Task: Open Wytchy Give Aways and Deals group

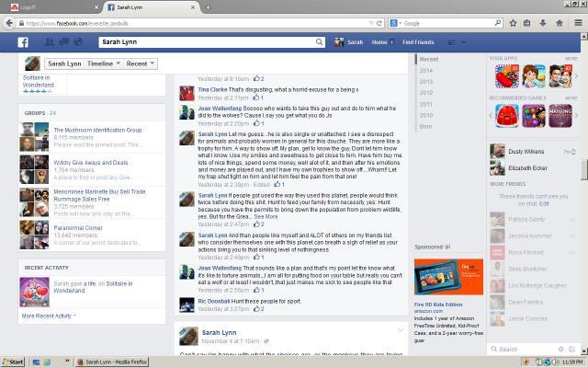Action: [91, 163]
